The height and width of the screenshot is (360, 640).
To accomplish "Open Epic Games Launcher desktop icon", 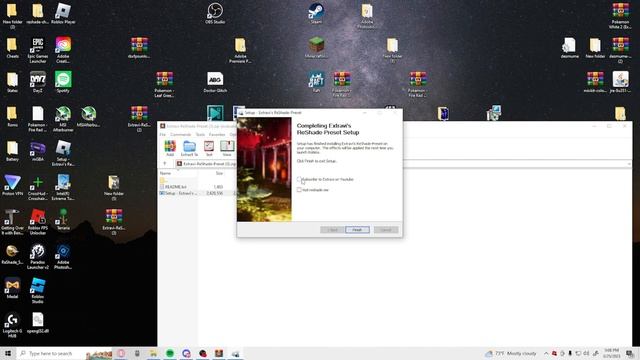I will click(38, 50).
